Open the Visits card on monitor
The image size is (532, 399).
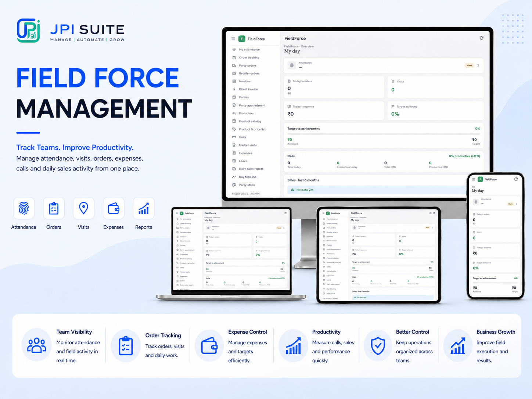pos(436,87)
